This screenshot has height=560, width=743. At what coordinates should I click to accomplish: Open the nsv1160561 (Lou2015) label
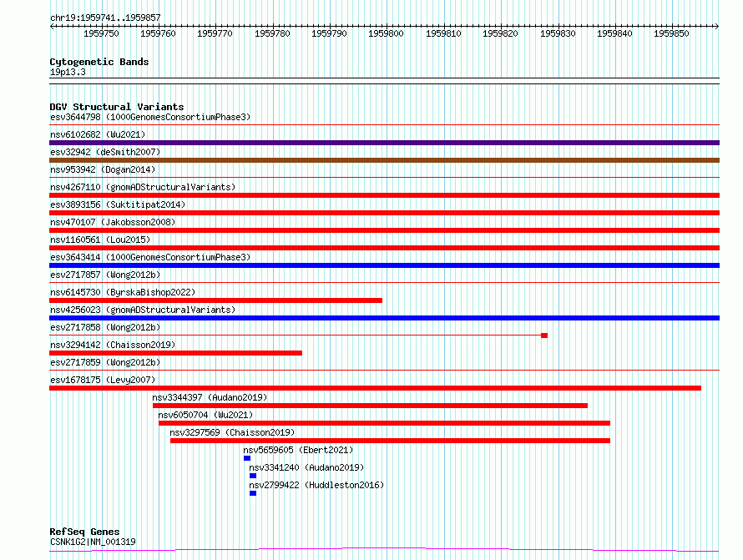click(100, 240)
